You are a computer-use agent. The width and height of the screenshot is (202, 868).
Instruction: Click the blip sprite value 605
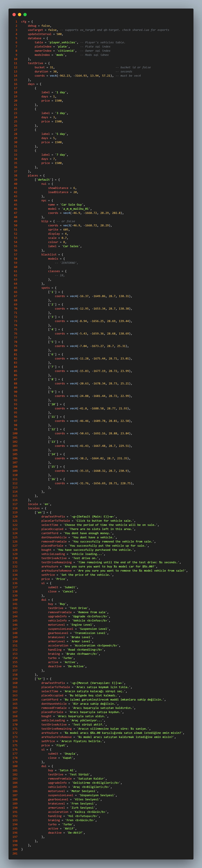[64, 229]
